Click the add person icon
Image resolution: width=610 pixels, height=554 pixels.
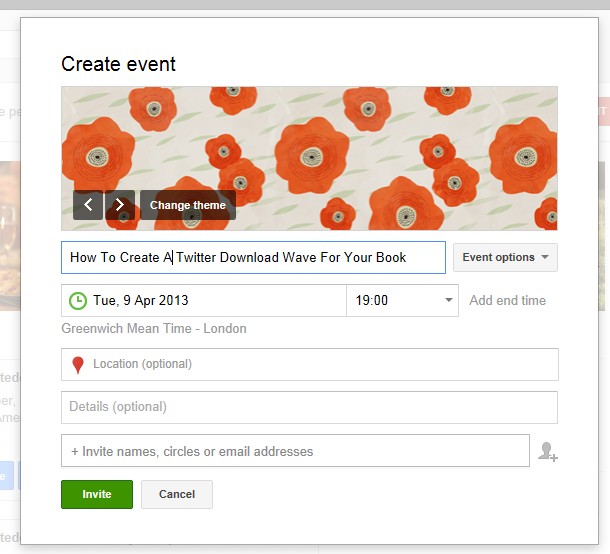pos(548,452)
